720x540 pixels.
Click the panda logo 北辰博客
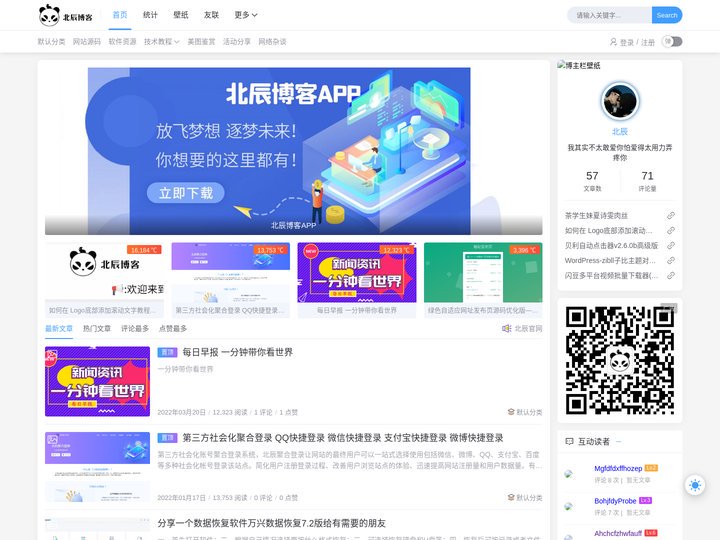pyautogui.click(x=66, y=15)
